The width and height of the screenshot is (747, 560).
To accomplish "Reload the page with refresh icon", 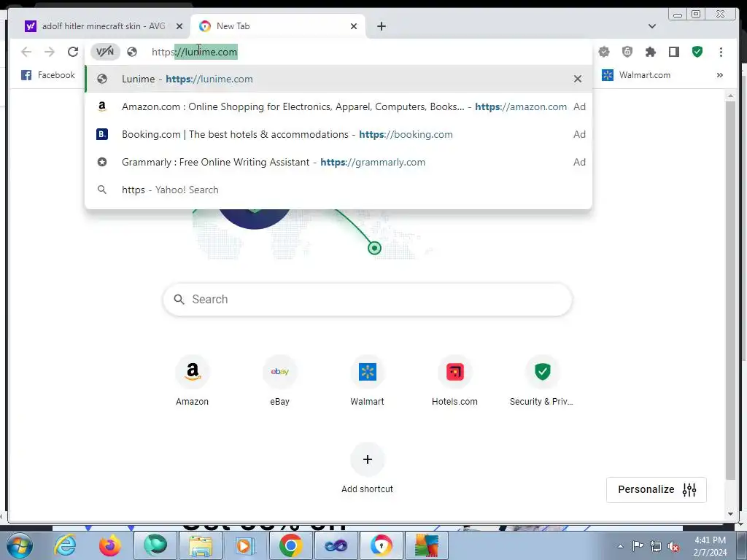I will (x=73, y=52).
